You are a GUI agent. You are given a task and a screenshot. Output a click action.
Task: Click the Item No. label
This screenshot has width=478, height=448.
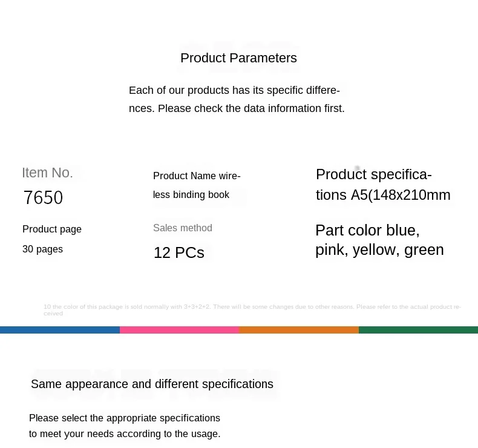click(x=47, y=173)
